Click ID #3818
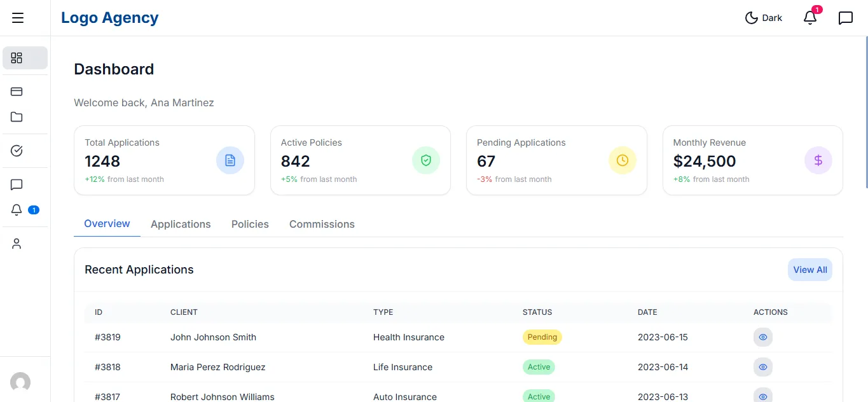Image resolution: width=868 pixels, height=402 pixels. tap(107, 367)
